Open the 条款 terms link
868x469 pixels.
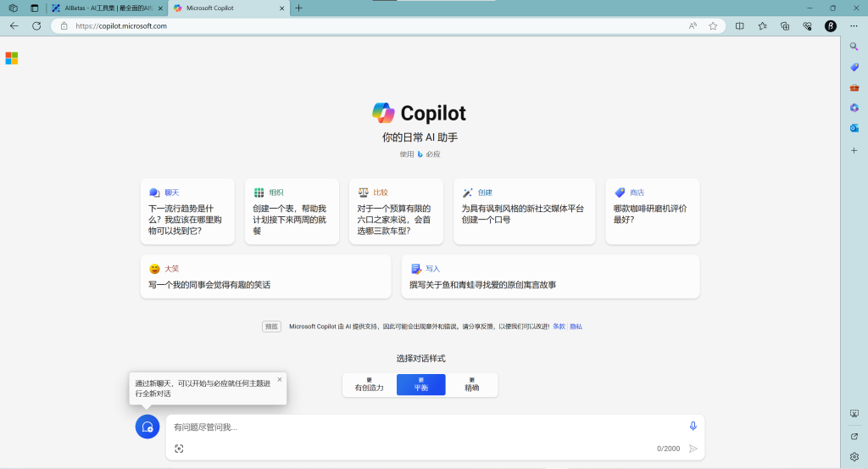coord(559,327)
